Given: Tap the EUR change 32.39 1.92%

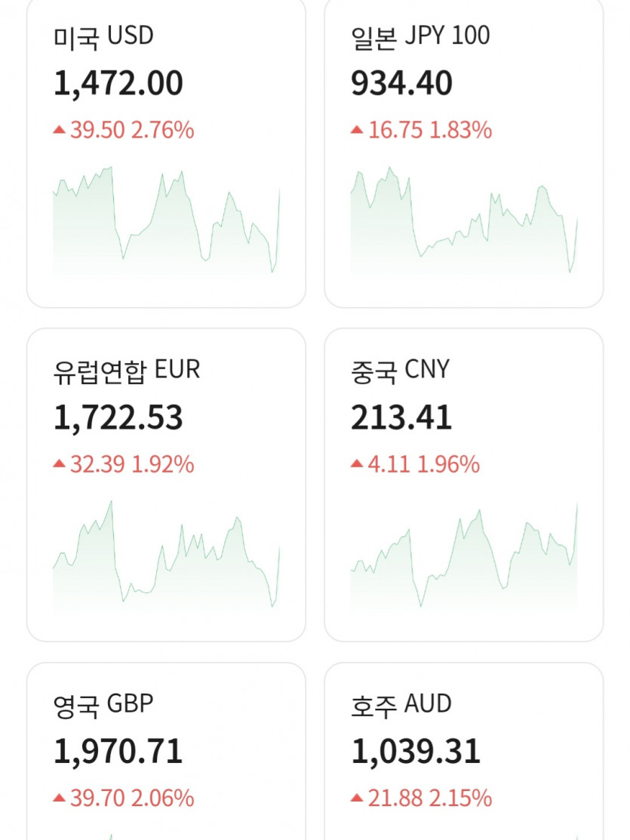Looking at the screenshot, I should pyautogui.click(x=131, y=464).
